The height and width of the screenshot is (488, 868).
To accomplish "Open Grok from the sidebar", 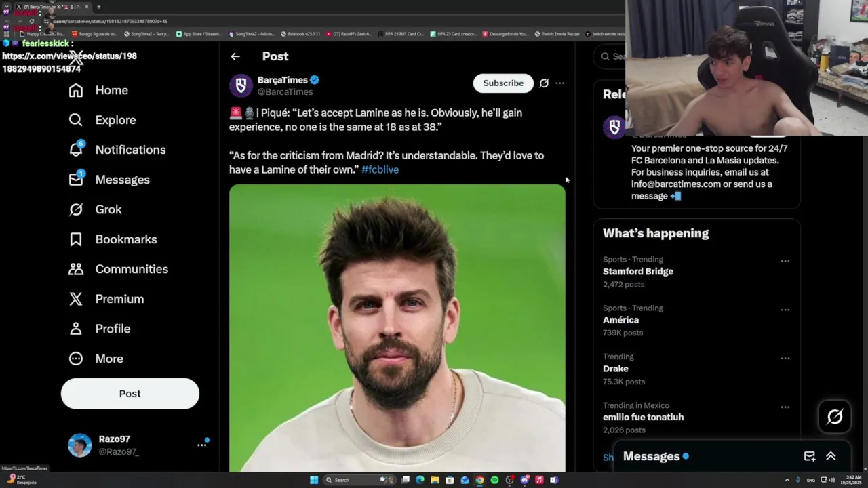I will click(96, 209).
